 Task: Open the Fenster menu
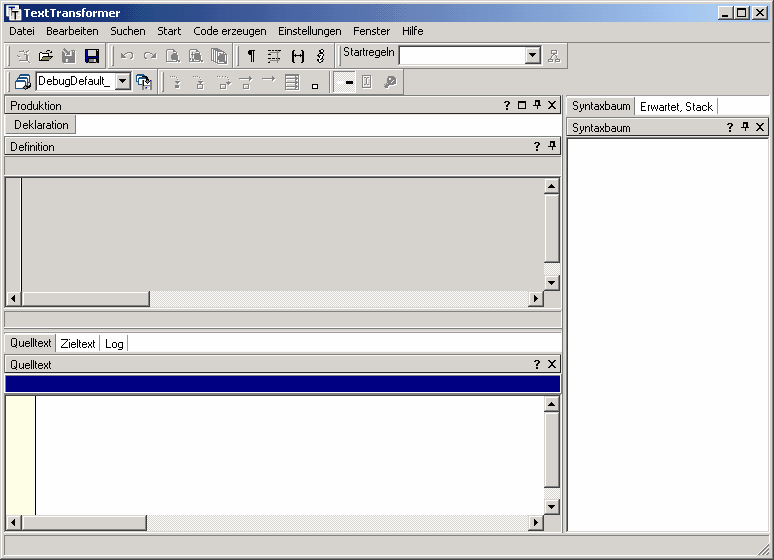click(371, 31)
